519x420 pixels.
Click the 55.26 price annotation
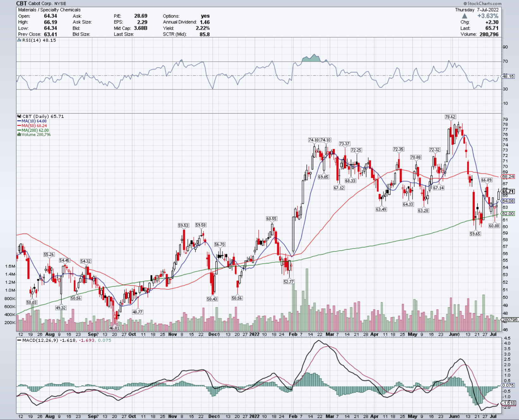(x=49, y=255)
